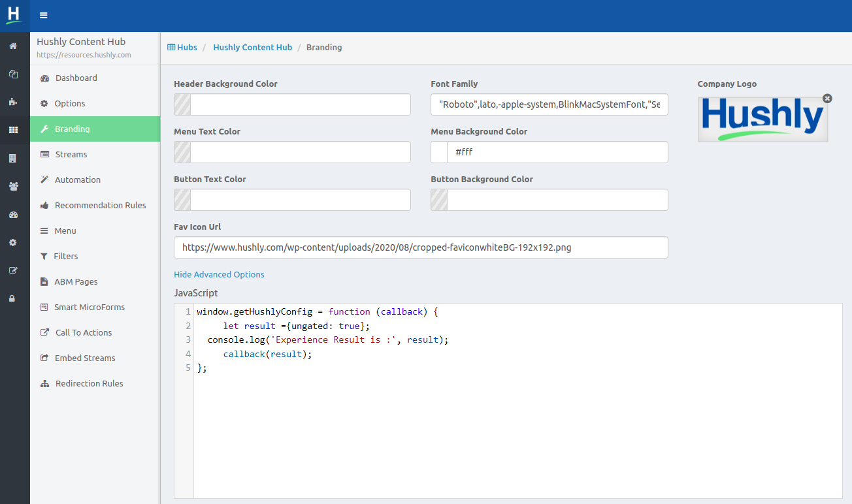Go to Hushly Content Hub breadcrumb link
852x504 pixels.
pos(252,47)
